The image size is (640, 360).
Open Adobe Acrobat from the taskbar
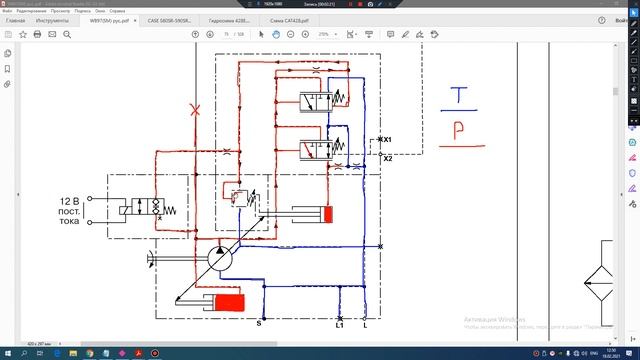pos(138,353)
